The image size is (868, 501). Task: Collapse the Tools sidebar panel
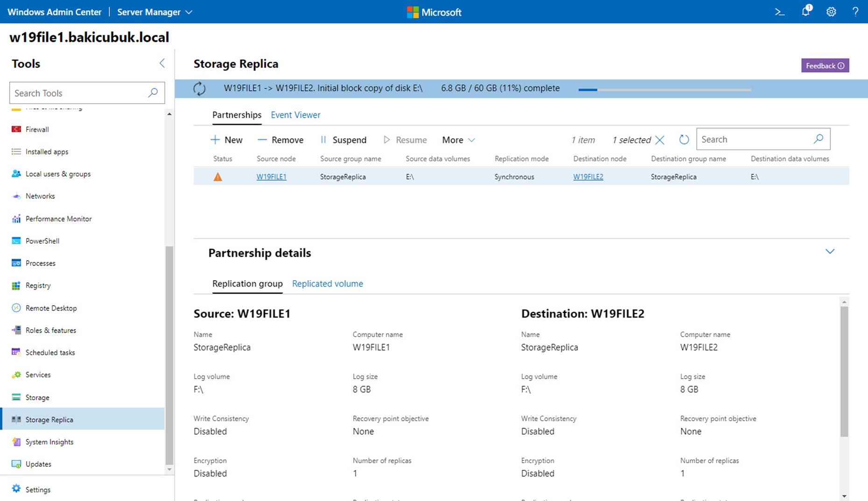click(162, 64)
